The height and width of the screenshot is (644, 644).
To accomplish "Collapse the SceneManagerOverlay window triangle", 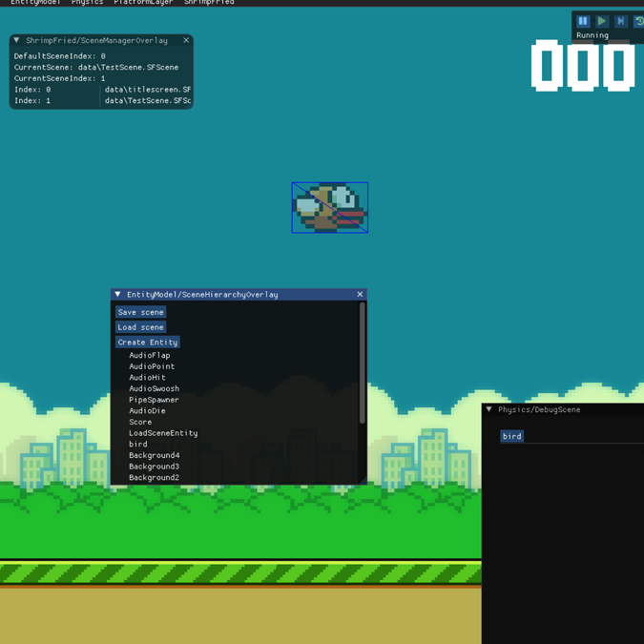I will 16,40.
